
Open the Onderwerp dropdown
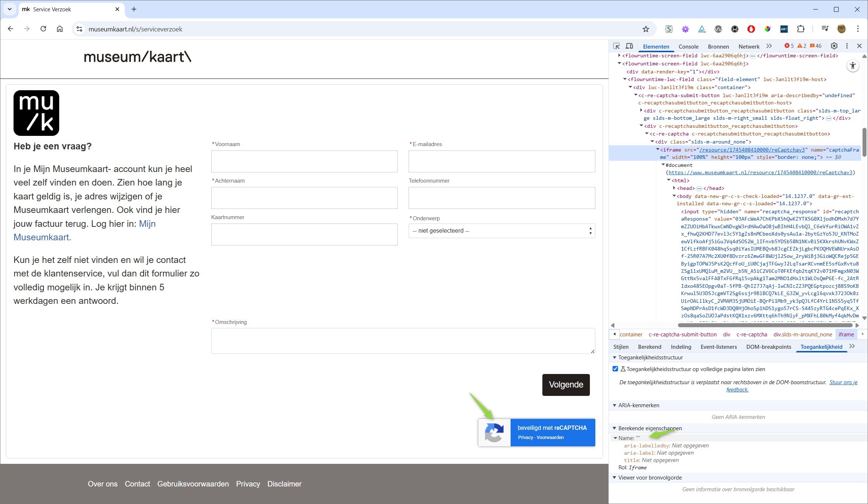point(501,231)
